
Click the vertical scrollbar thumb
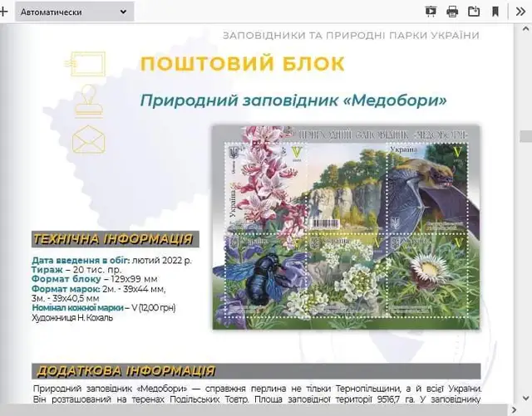[x=526, y=136]
